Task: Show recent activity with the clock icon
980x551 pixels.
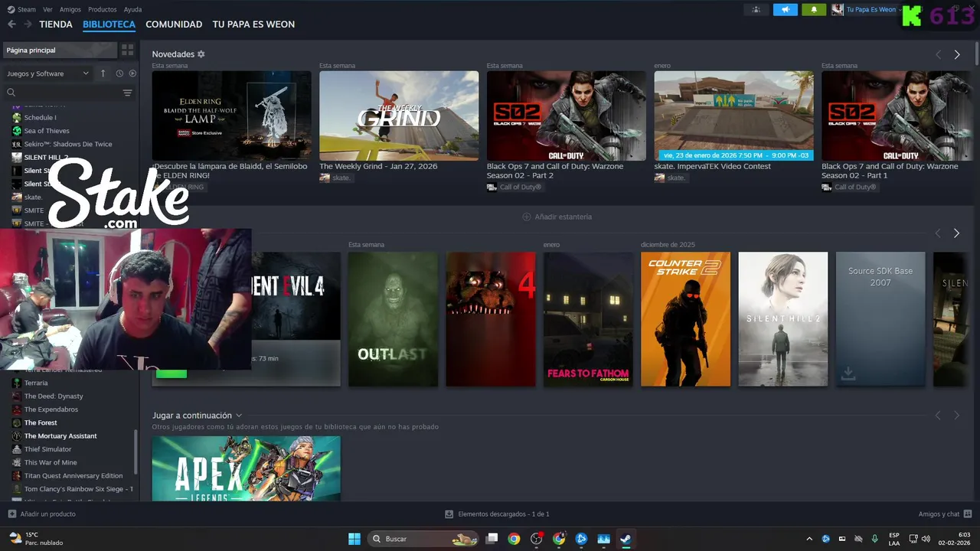Action: pos(119,73)
